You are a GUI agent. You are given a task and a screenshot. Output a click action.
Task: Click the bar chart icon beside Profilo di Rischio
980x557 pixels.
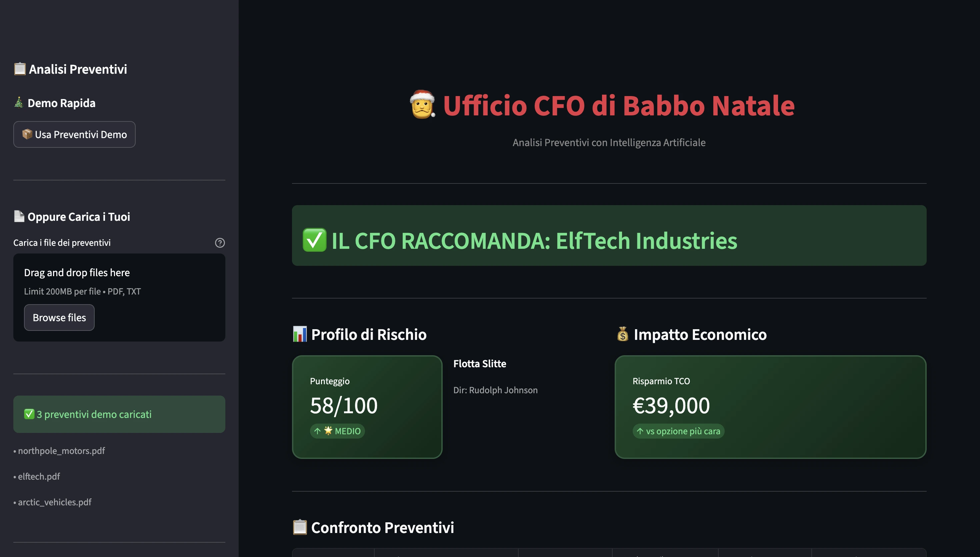click(x=300, y=334)
